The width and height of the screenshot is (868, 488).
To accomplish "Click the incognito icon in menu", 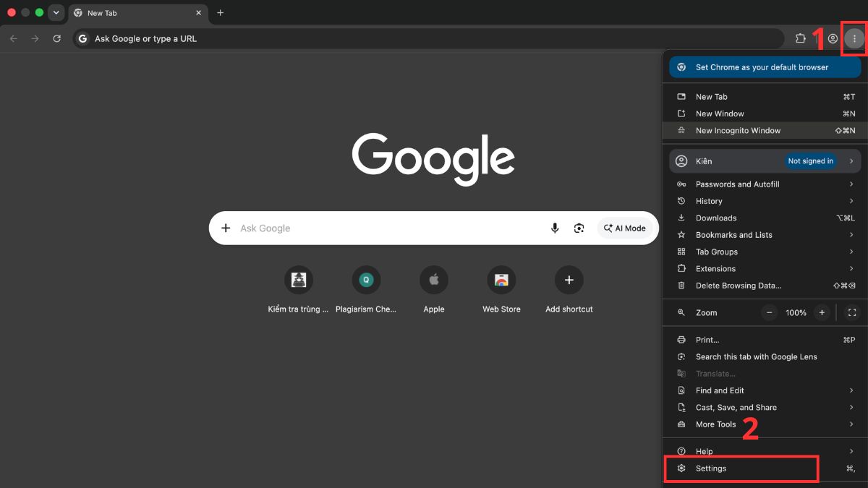I will pos(681,131).
